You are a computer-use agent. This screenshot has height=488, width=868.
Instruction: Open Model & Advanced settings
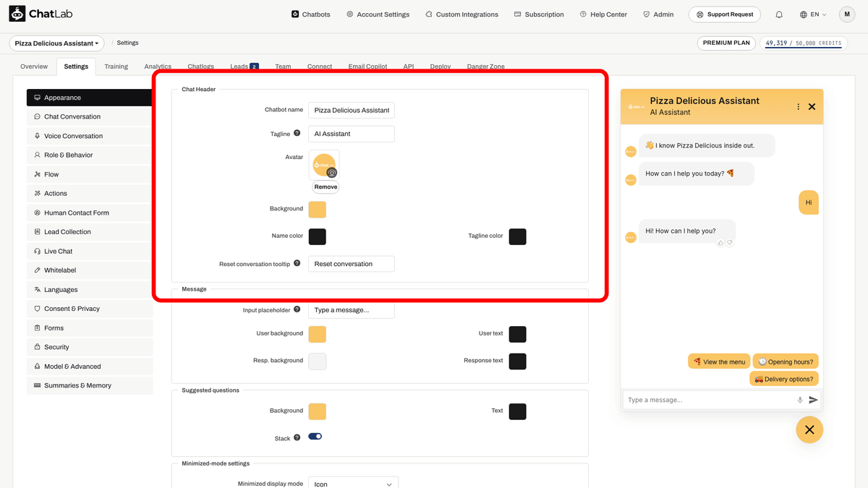pos(90,367)
